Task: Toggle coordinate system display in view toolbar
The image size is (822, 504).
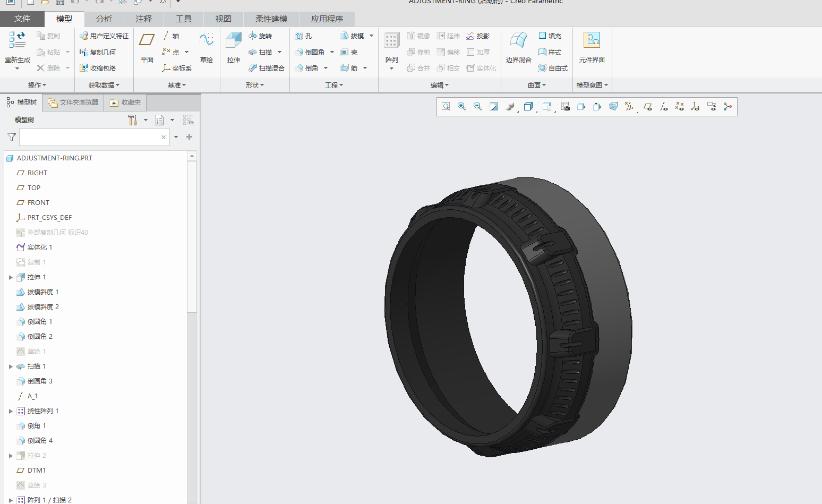Action: [695, 107]
